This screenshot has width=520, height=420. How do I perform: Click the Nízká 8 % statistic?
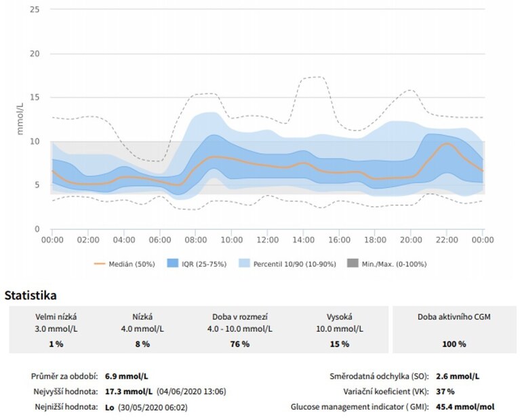coord(143,343)
